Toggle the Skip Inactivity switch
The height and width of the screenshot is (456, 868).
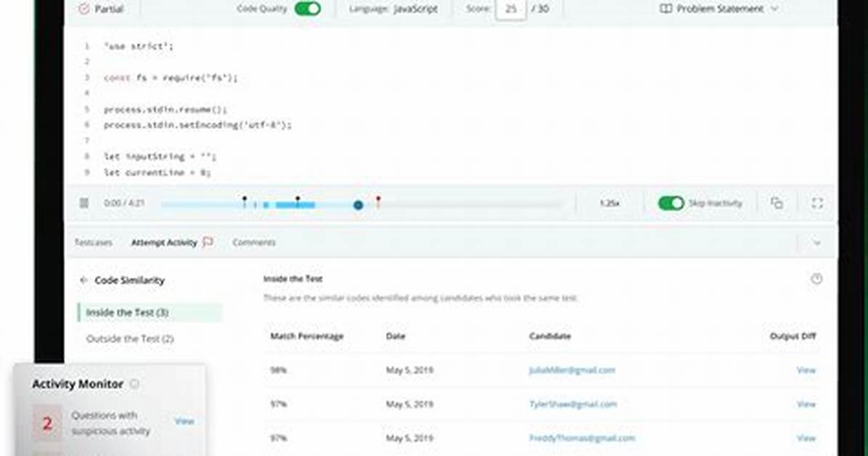tap(671, 203)
